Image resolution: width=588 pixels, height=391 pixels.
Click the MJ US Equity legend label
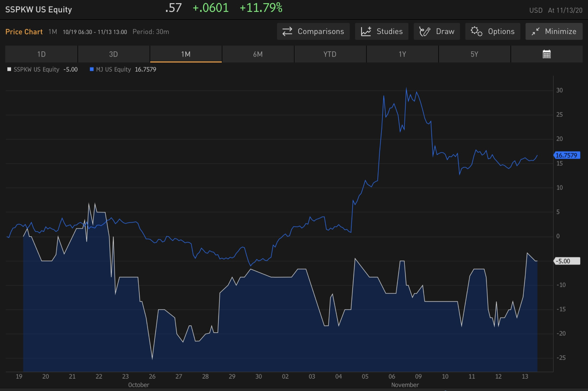[113, 70]
